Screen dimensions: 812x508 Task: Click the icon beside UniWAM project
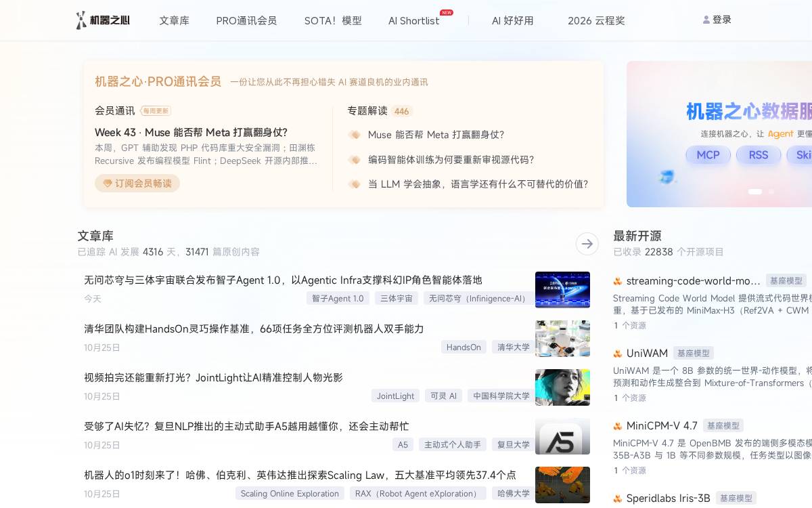[618, 354]
